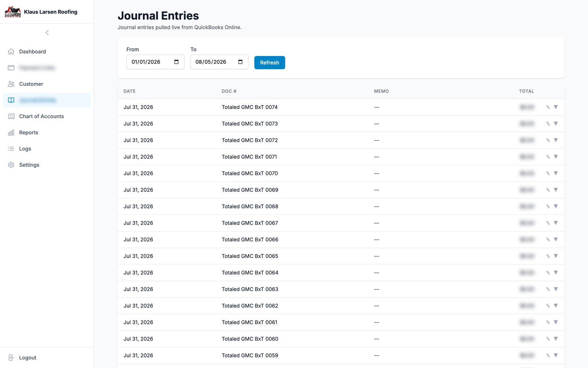Edit entry Totaled GMC BxT 0073
The height and width of the screenshot is (368, 588).
pos(548,124)
